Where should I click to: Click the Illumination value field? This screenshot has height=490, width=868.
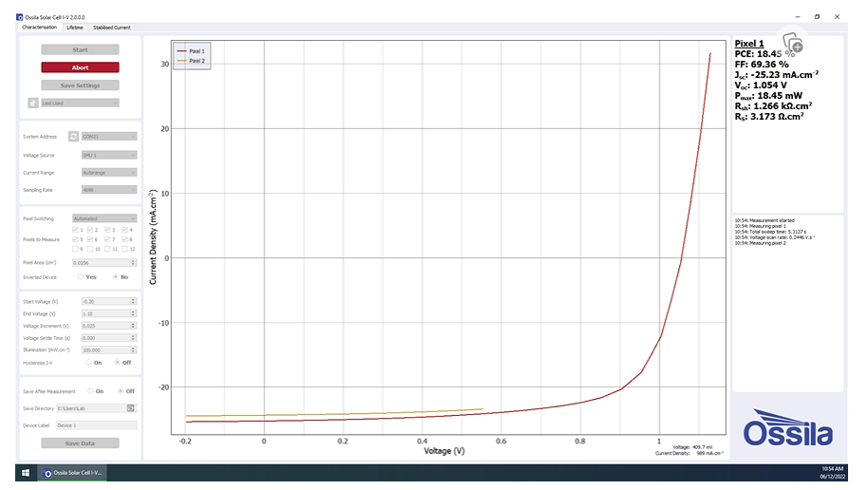pyautogui.click(x=105, y=349)
